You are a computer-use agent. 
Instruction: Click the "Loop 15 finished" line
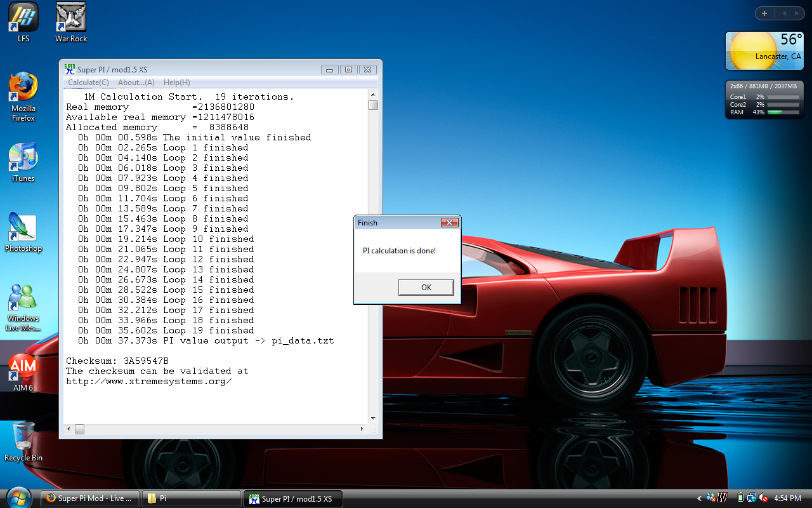click(x=166, y=290)
